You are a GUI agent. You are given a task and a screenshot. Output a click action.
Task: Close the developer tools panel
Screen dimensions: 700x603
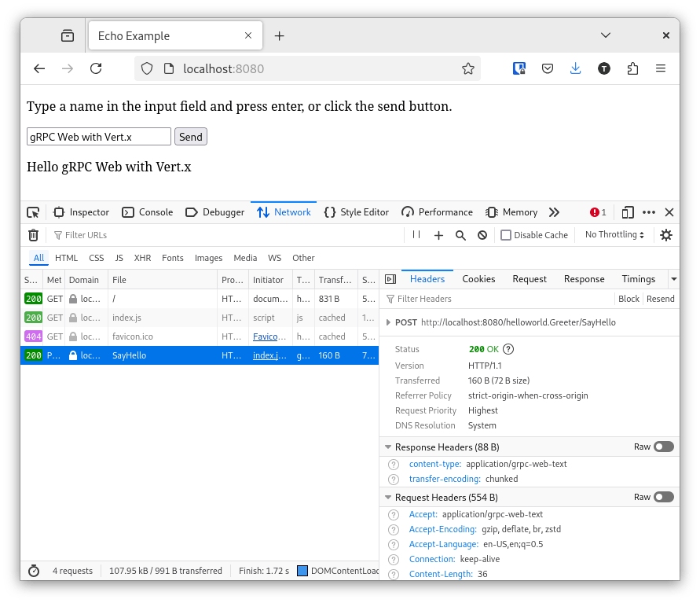coord(669,212)
